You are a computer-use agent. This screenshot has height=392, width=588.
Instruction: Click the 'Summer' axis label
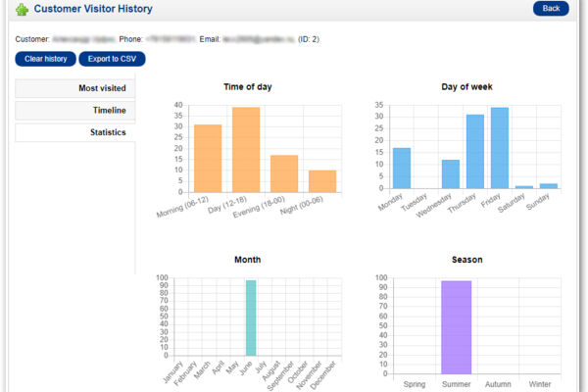pyautogui.click(x=456, y=384)
